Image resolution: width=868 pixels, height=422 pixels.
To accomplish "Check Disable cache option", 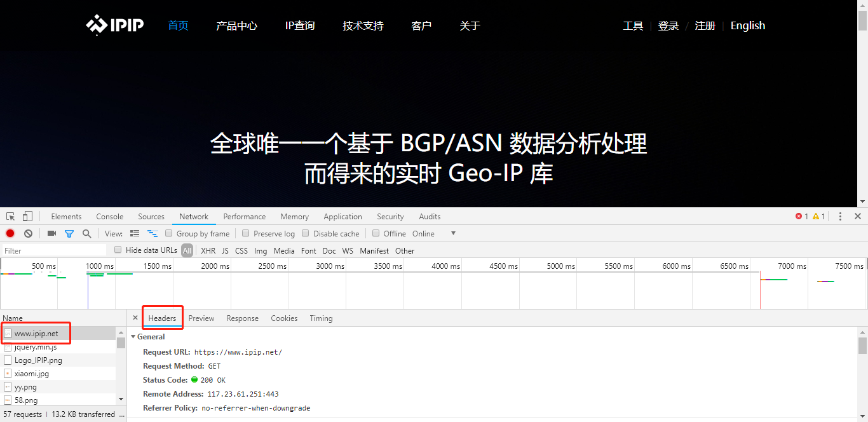I will [306, 233].
